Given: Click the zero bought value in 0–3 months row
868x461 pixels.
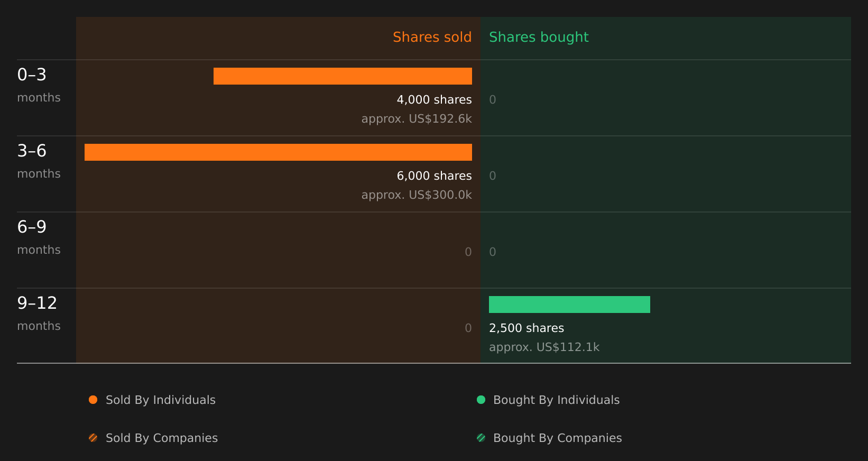Looking at the screenshot, I should pyautogui.click(x=493, y=99).
